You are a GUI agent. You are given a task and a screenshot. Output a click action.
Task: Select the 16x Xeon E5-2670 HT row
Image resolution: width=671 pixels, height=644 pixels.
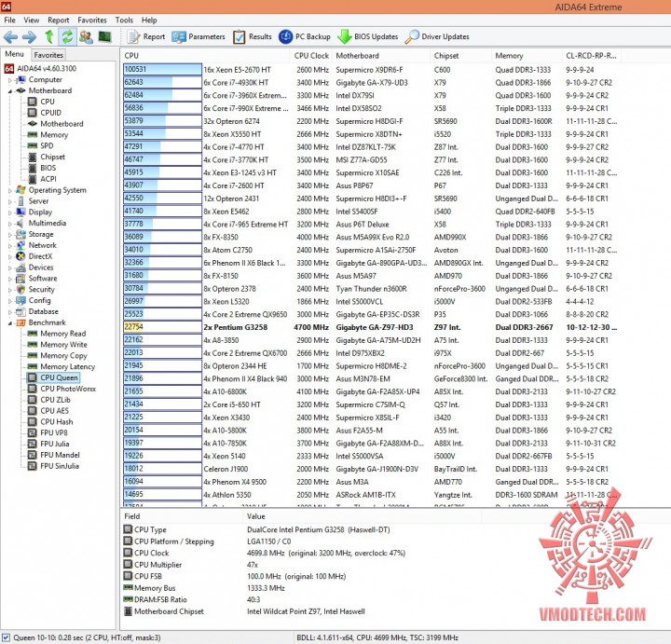(371, 70)
